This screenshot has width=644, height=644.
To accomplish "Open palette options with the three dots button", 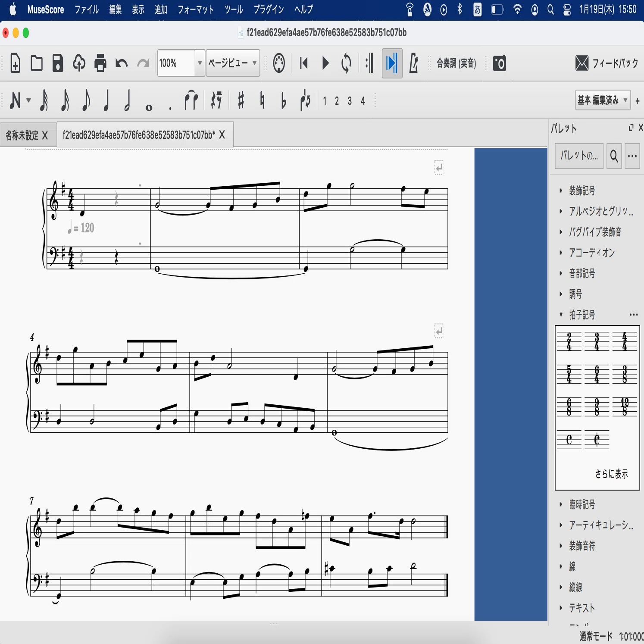I will coord(632,156).
